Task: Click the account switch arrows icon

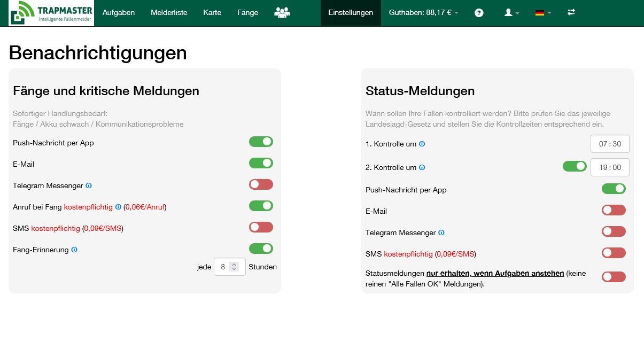Action: [x=571, y=12]
